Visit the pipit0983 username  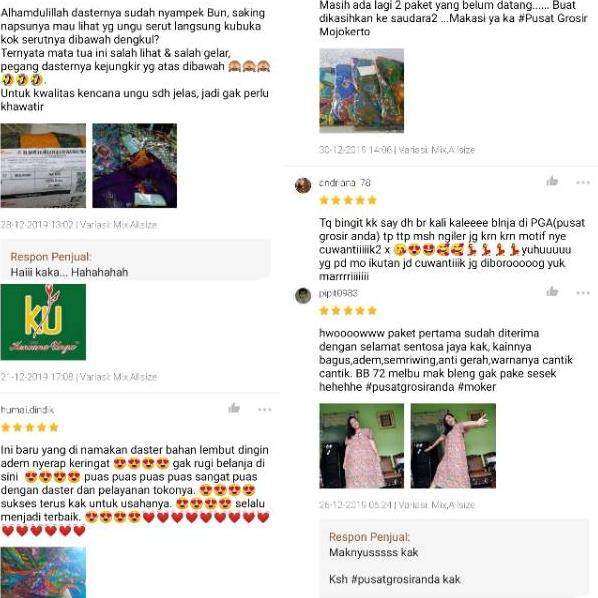[x=338, y=293]
